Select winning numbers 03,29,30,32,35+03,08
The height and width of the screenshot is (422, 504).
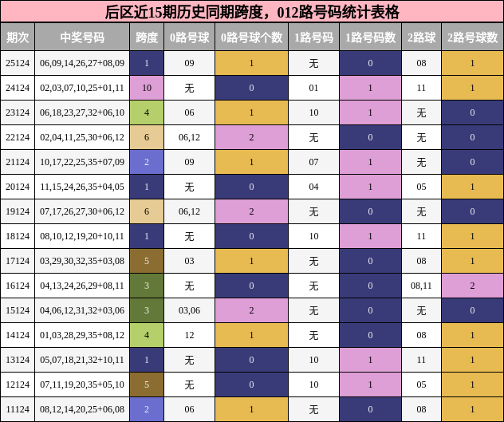(x=82, y=261)
